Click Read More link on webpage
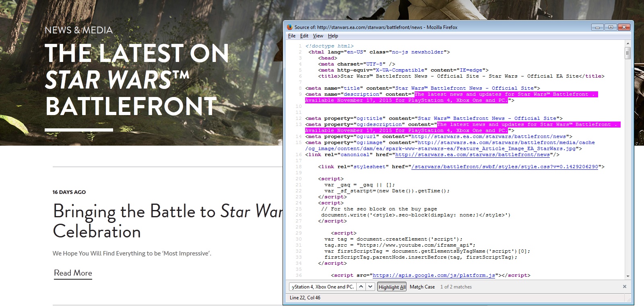644x307 pixels. click(x=73, y=273)
